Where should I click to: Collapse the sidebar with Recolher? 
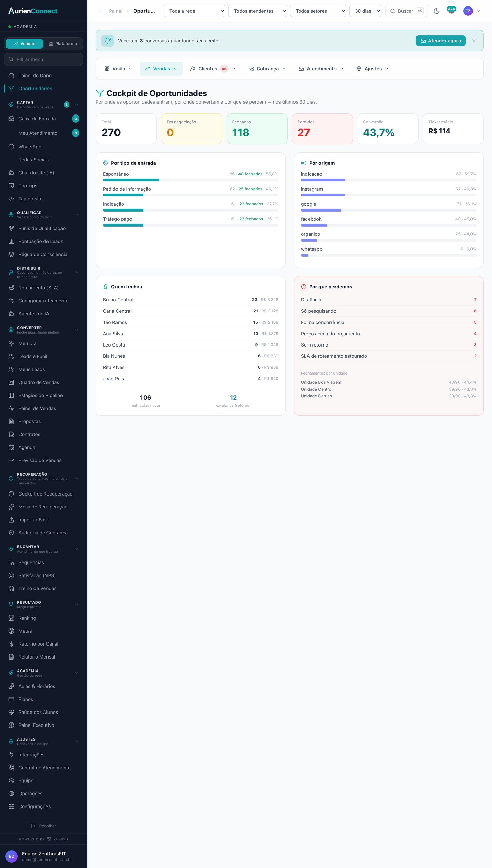click(44, 826)
